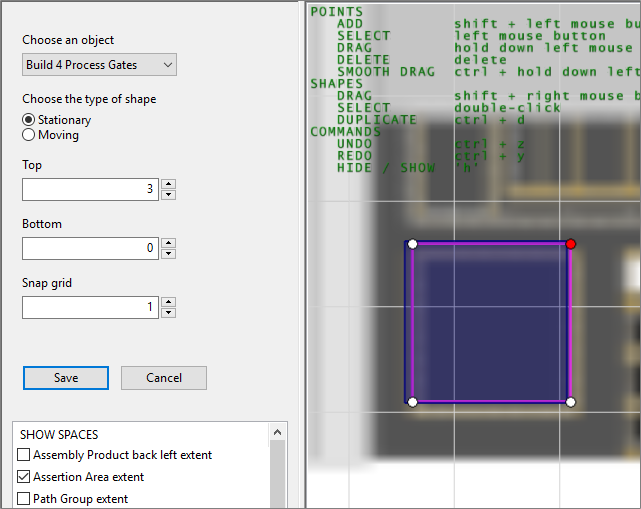Click the 'Choose the type of shape' label
Screen dimensions: 641x509
click(x=89, y=99)
